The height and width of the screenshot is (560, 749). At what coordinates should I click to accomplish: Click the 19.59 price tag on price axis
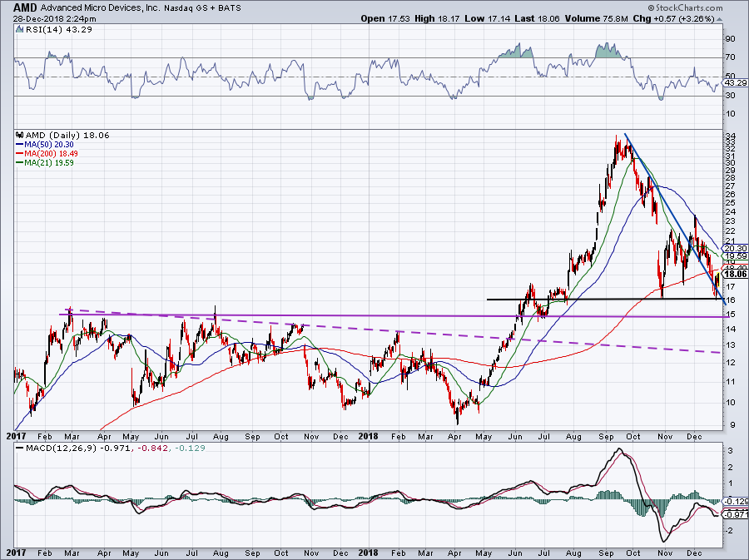736,256
